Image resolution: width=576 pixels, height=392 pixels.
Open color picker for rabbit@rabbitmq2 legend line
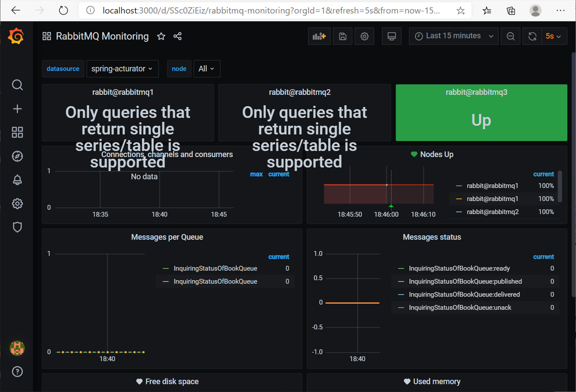click(458, 212)
